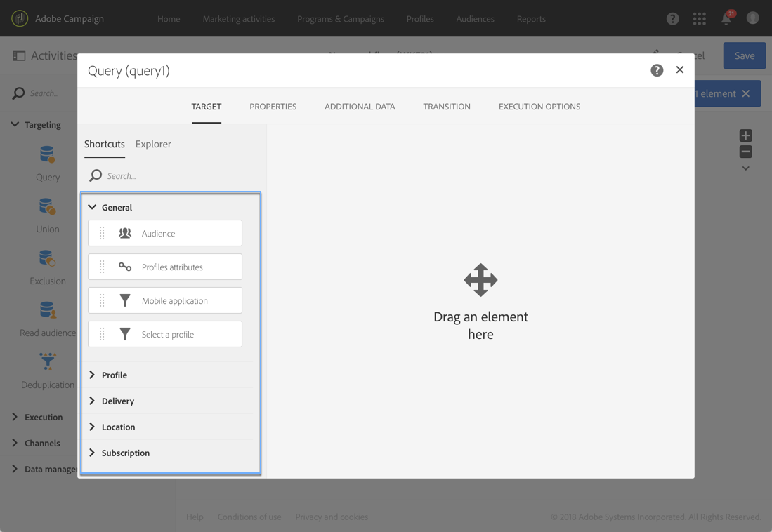Select the Shortcuts tab
The image size is (772, 532).
[x=105, y=144]
